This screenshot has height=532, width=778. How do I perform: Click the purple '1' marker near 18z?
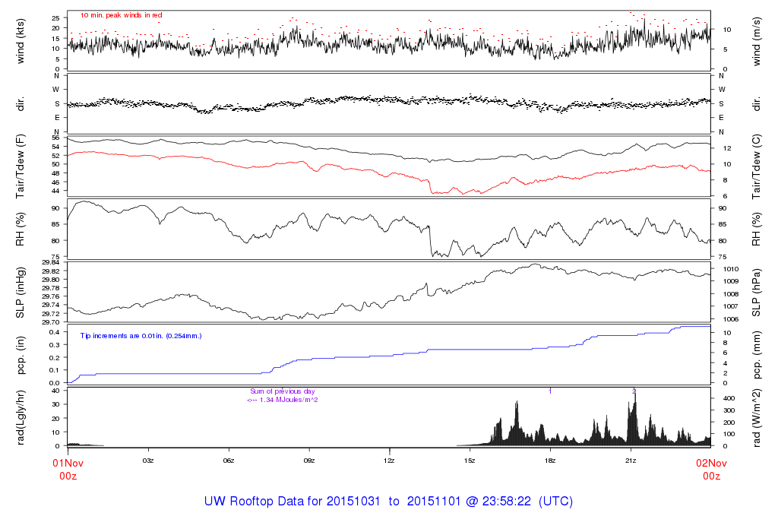pyautogui.click(x=550, y=391)
